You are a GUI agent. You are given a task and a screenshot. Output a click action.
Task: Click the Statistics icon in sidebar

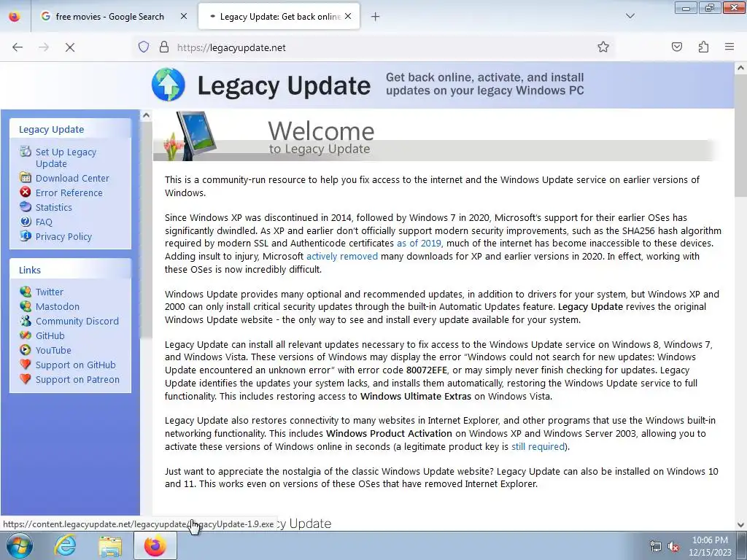[x=26, y=206]
